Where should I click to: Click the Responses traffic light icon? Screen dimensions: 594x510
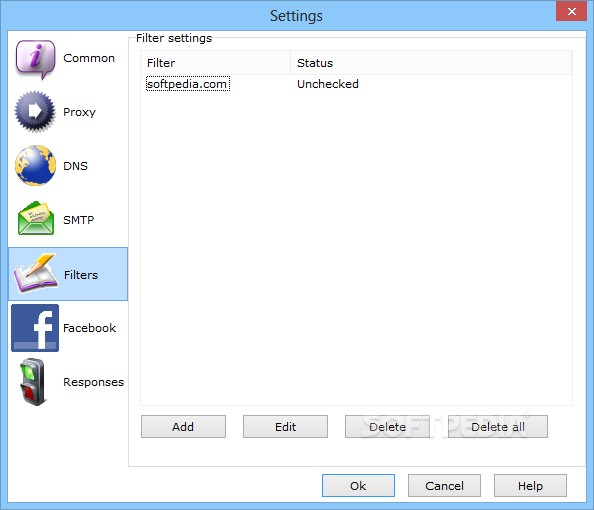point(33,382)
